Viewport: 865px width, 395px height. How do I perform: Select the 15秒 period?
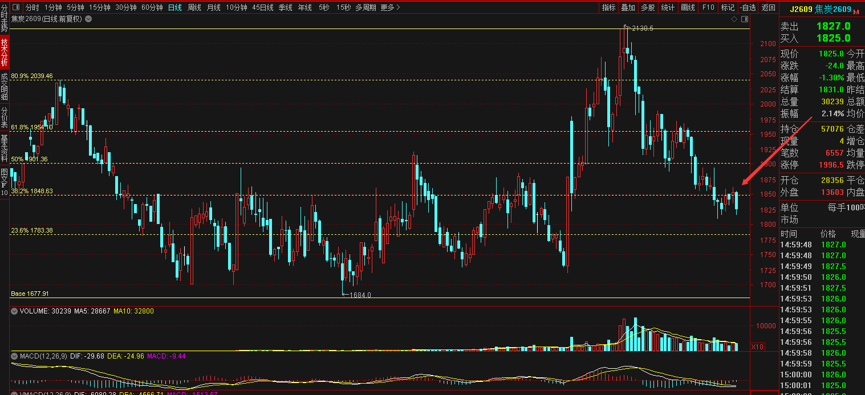click(343, 8)
